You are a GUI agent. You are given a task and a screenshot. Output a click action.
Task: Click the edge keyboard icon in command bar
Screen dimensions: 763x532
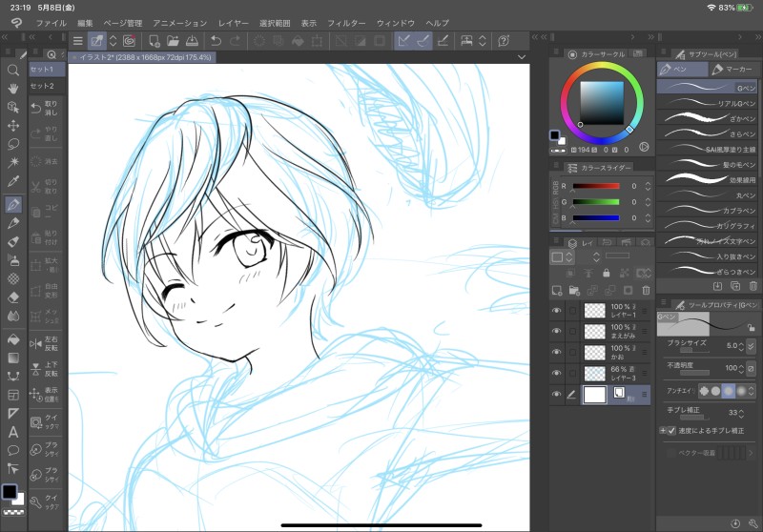click(x=466, y=41)
